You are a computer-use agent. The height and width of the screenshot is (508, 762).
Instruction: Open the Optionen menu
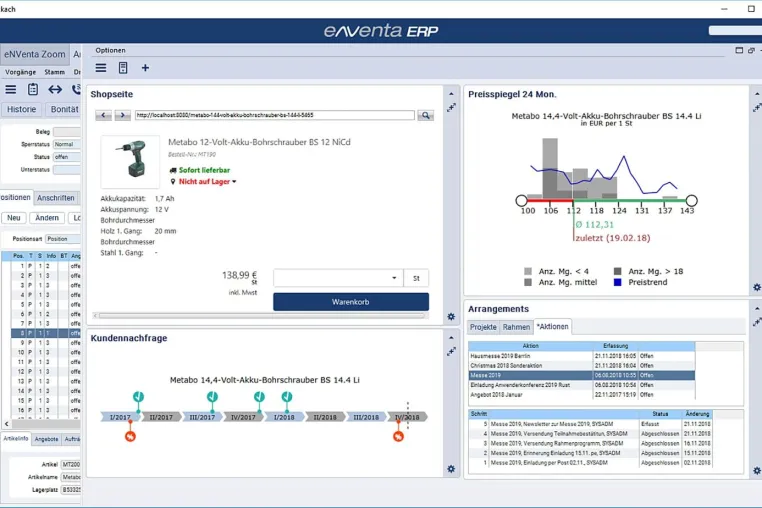coord(110,50)
